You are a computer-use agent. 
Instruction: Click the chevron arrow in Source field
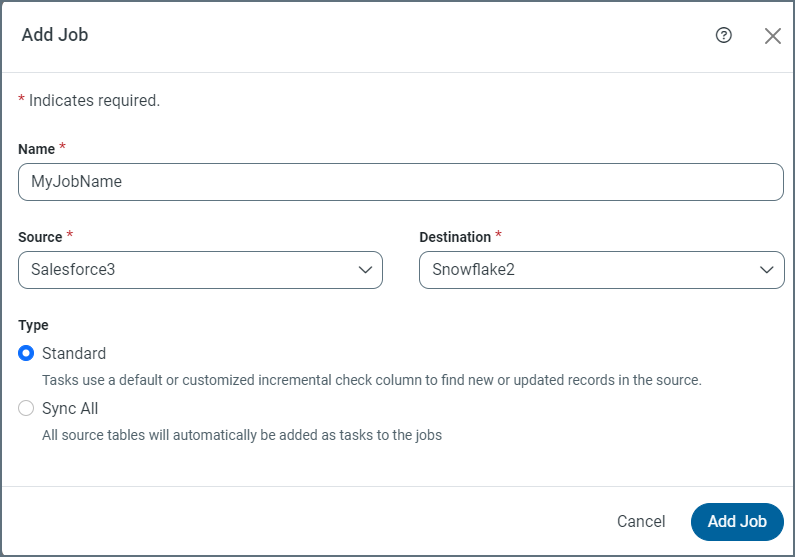click(x=365, y=270)
